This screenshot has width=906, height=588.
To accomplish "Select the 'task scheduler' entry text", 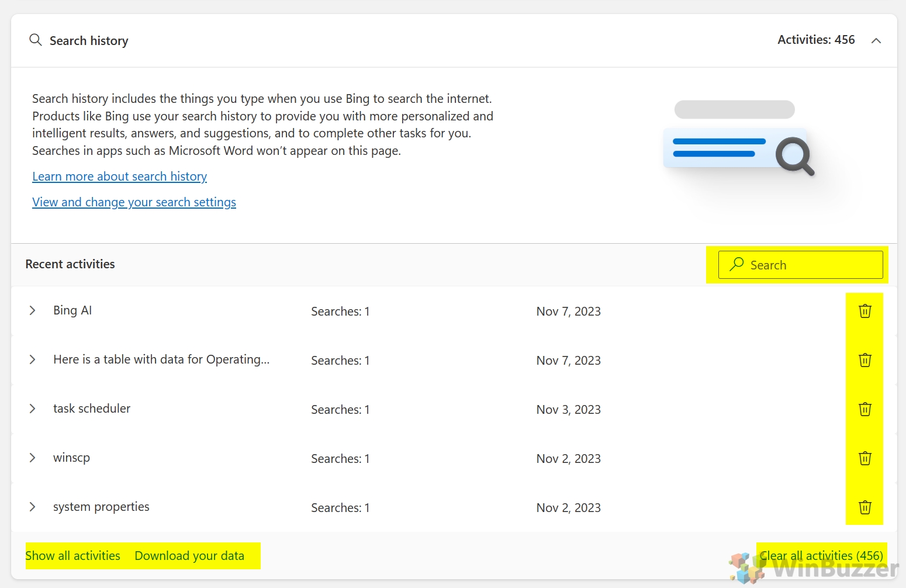I will point(92,409).
